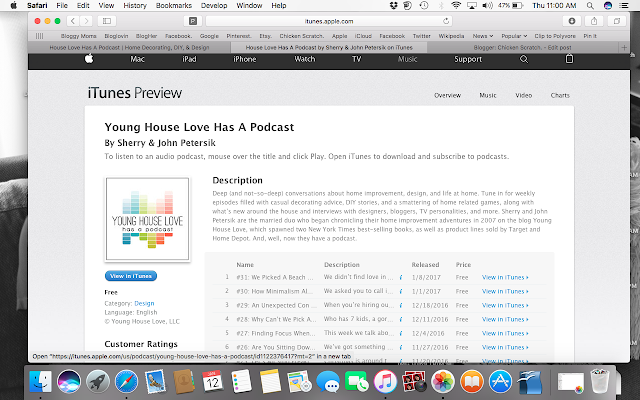Image resolution: width=640 pixels, height=400 pixels.
Task: Open Top Sites grid in bookmarks bar
Action: [x=40, y=36]
